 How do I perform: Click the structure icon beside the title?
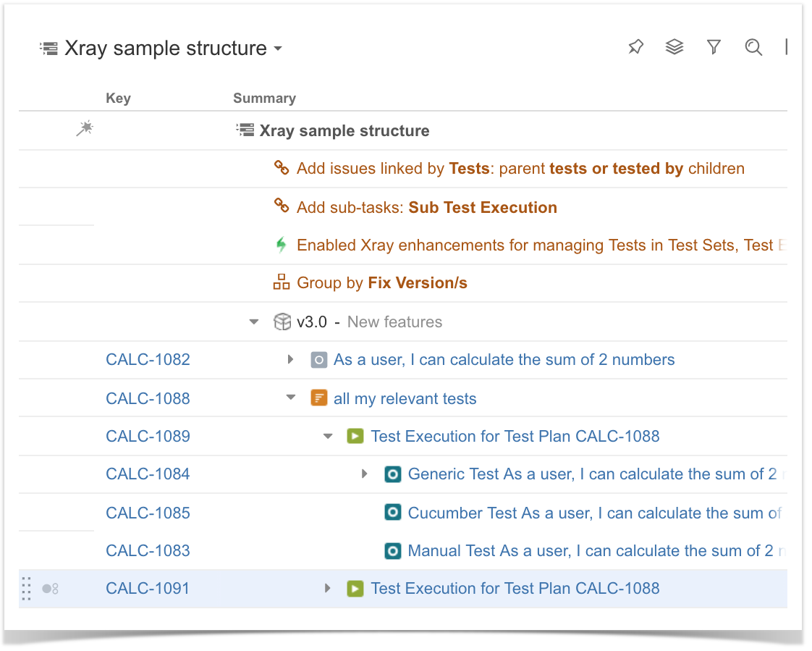coord(48,49)
